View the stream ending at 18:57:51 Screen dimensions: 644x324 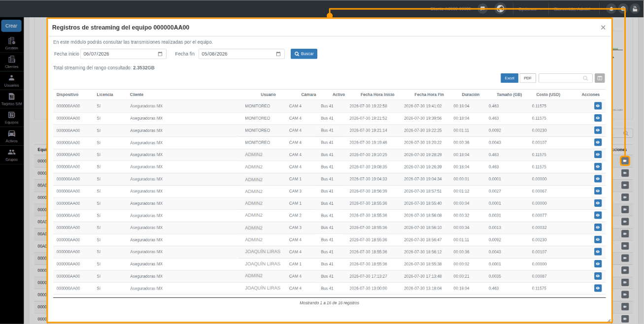point(598,191)
